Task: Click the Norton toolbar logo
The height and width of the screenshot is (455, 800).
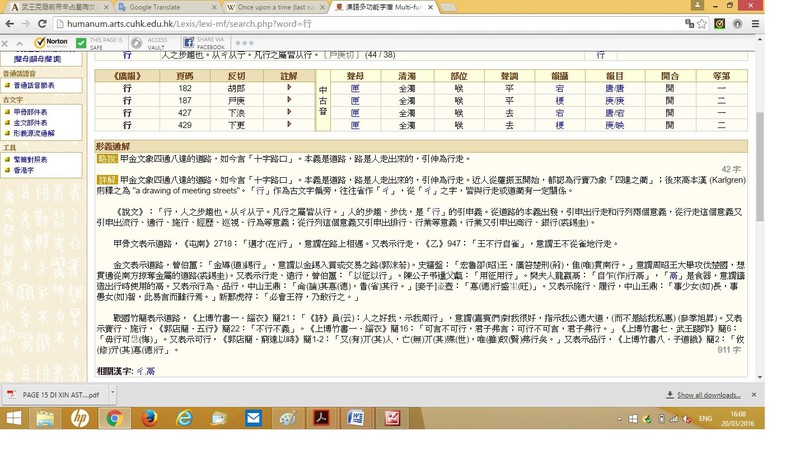Action: (52, 43)
